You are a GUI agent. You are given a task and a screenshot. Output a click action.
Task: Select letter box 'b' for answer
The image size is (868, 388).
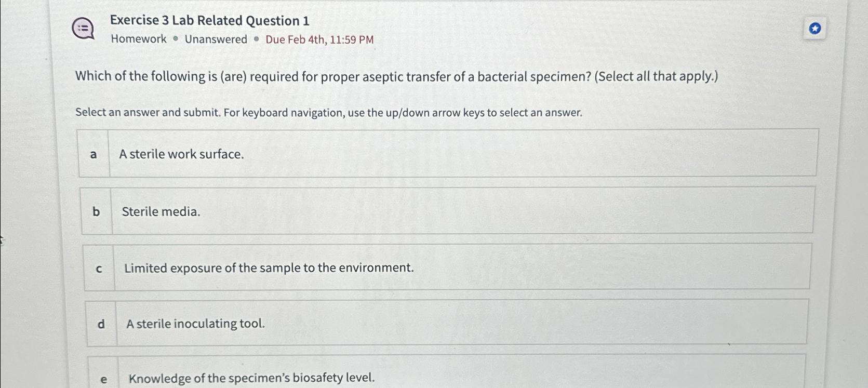click(x=96, y=211)
